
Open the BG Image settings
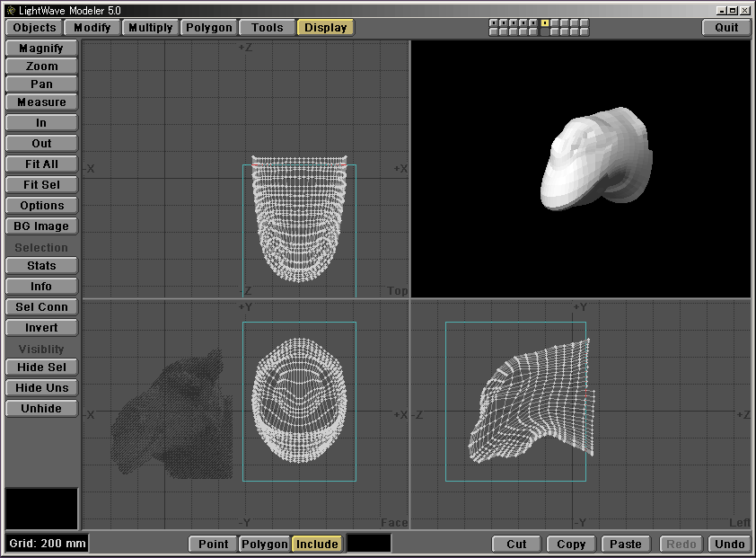click(41, 226)
